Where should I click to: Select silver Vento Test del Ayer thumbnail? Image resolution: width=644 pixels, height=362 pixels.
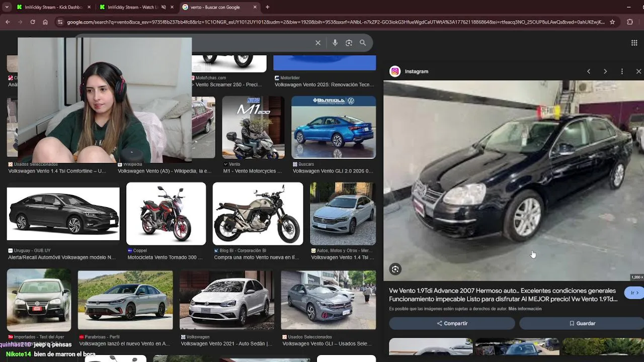tap(39, 300)
